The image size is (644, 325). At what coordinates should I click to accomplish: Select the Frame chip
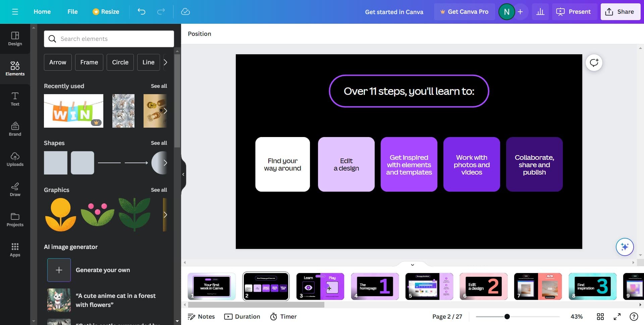(89, 62)
